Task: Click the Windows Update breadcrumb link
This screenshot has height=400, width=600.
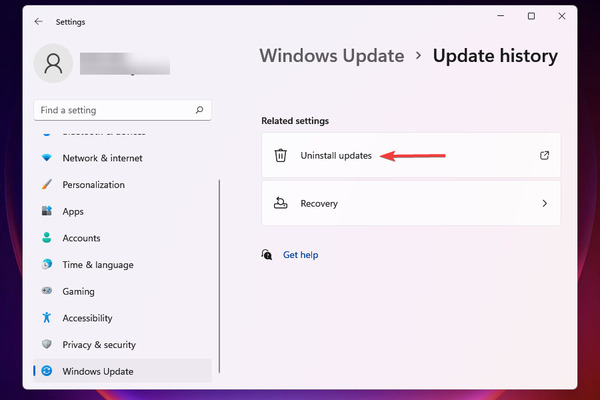Action: click(332, 56)
